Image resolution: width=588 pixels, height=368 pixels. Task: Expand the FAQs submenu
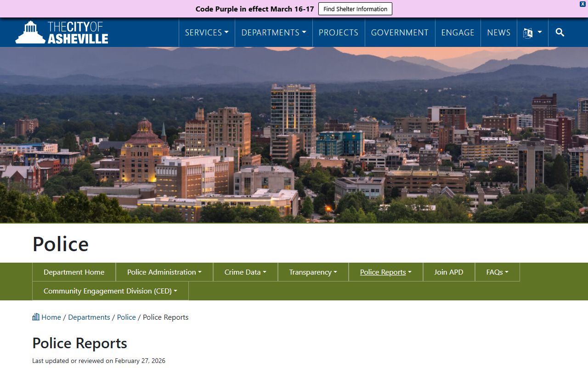pos(498,272)
